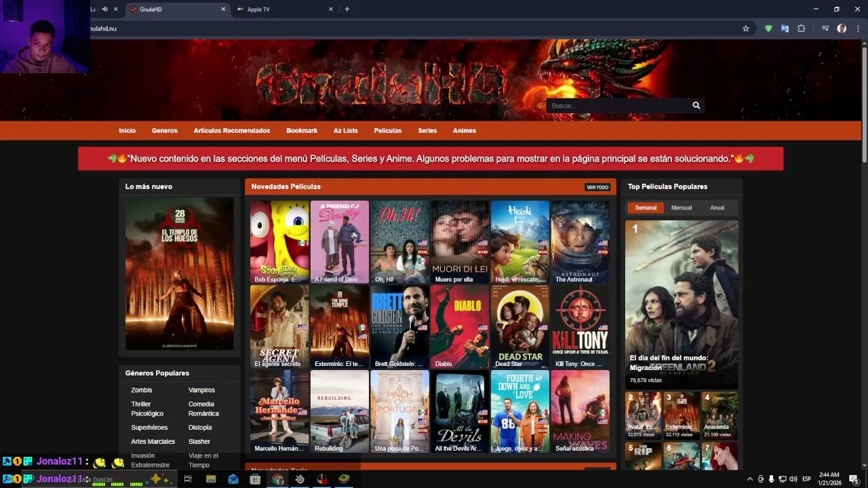Open the Rebuilding movie poster

[340, 411]
